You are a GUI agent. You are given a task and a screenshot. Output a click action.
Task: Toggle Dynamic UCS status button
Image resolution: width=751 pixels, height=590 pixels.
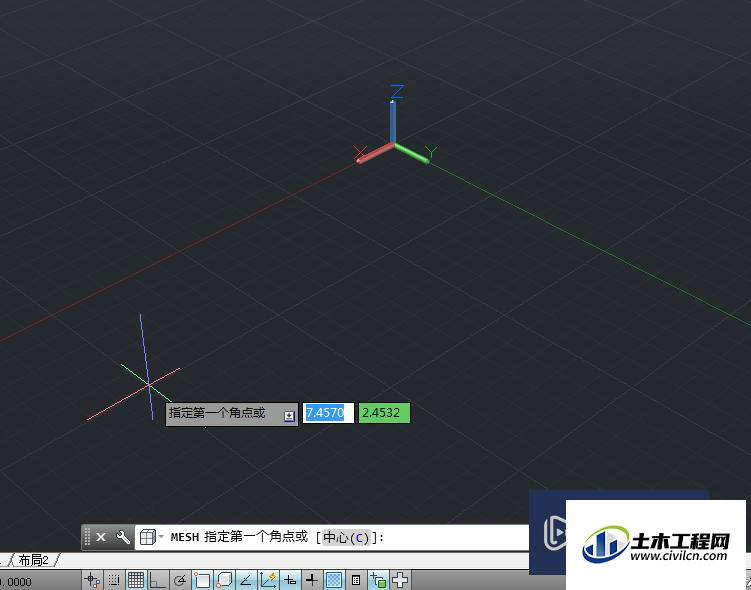click(x=268, y=580)
